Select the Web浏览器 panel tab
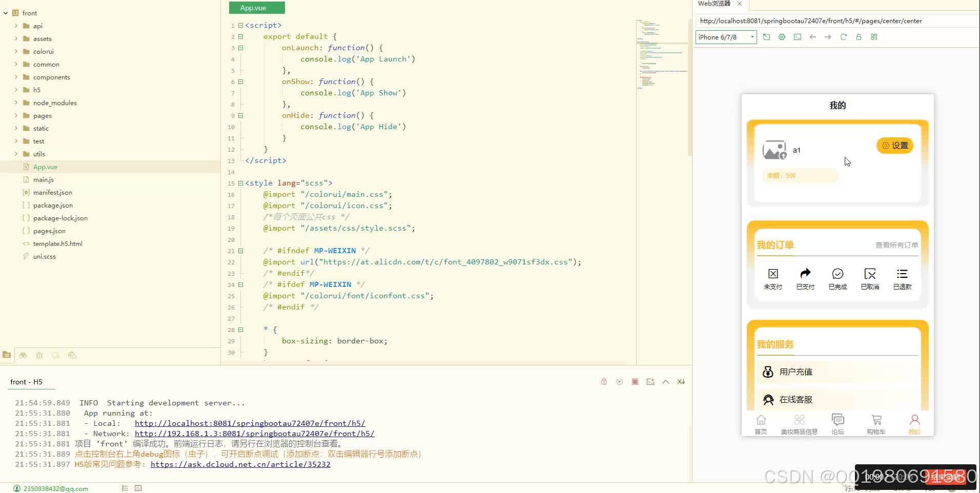 coord(714,4)
